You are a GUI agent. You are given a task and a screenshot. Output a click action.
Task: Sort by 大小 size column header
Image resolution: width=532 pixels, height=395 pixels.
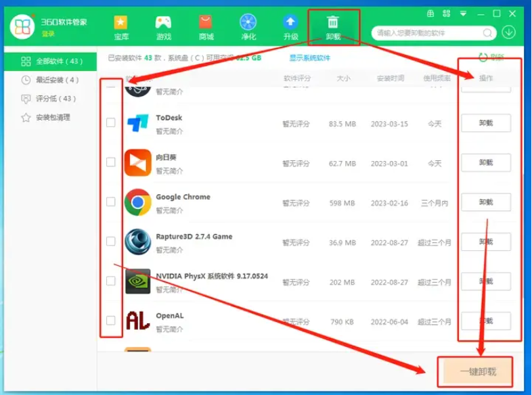pyautogui.click(x=343, y=78)
